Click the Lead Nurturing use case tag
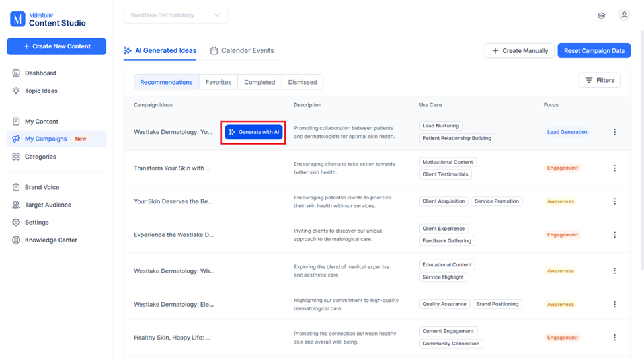This screenshot has height=362, width=644. pos(440,126)
